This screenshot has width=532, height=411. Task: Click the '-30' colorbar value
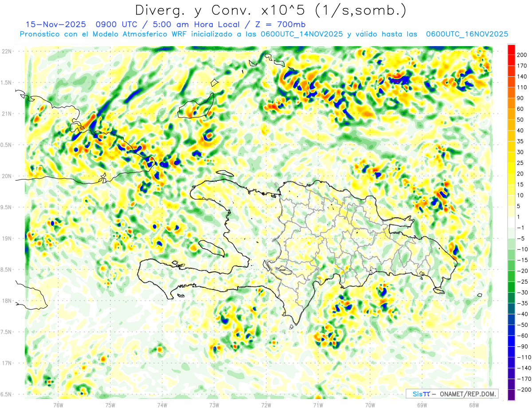pyautogui.click(x=522, y=293)
